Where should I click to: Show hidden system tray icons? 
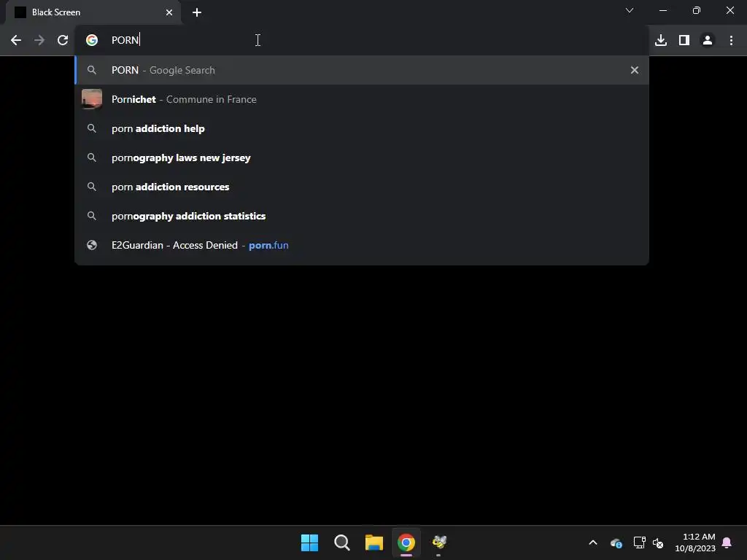point(592,542)
